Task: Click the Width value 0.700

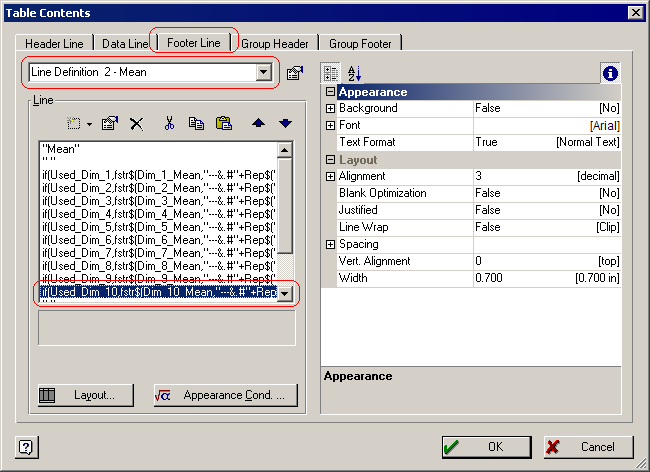Action: coord(547,278)
